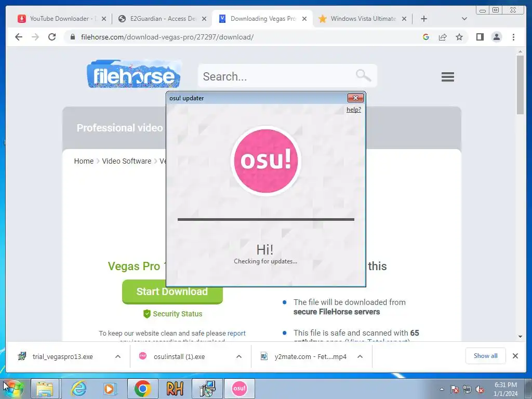Click the address bar URL
Screen dimensions: 532x399
click(167, 37)
